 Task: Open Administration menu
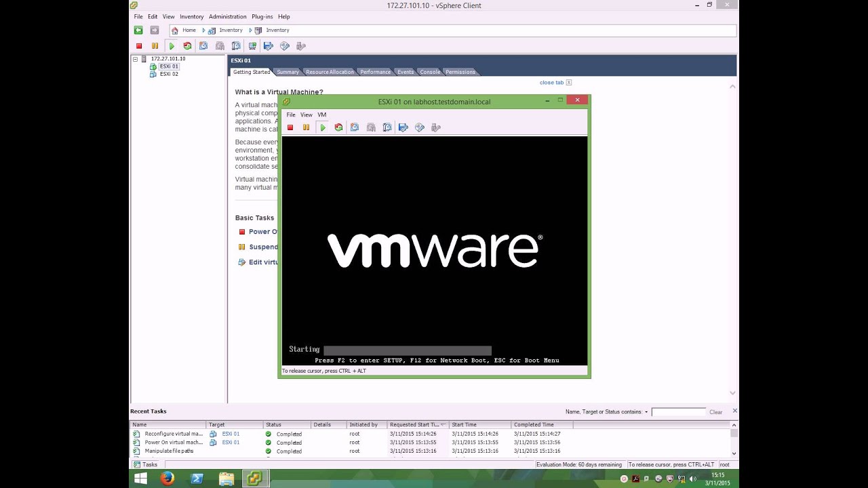[228, 16]
